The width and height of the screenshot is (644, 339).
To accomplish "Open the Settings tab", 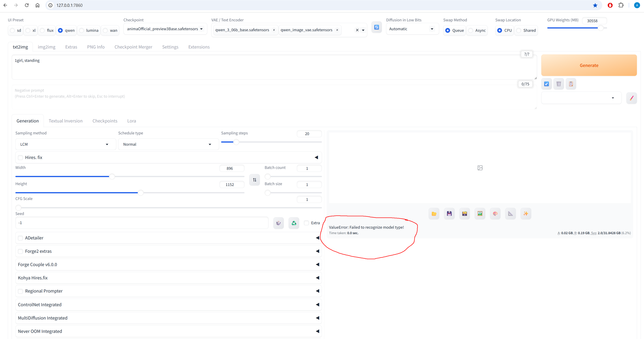I will point(170,47).
